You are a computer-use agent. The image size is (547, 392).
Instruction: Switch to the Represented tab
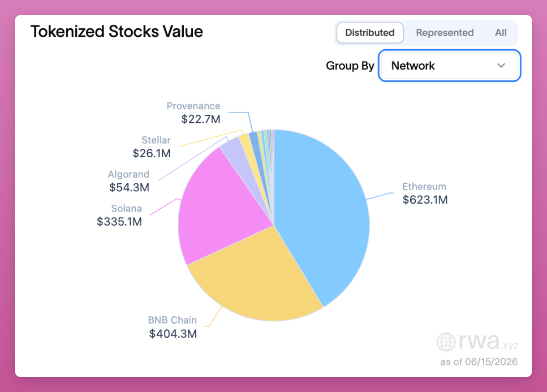444,33
